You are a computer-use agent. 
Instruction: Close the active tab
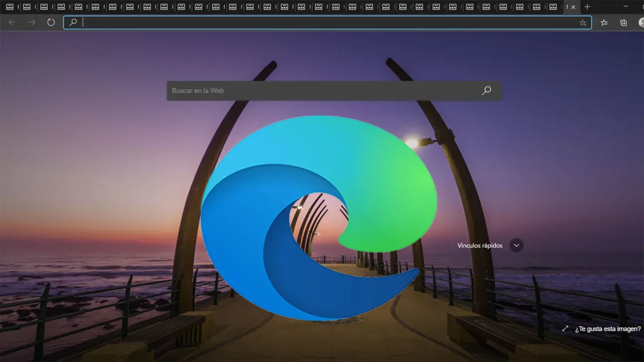click(x=573, y=7)
